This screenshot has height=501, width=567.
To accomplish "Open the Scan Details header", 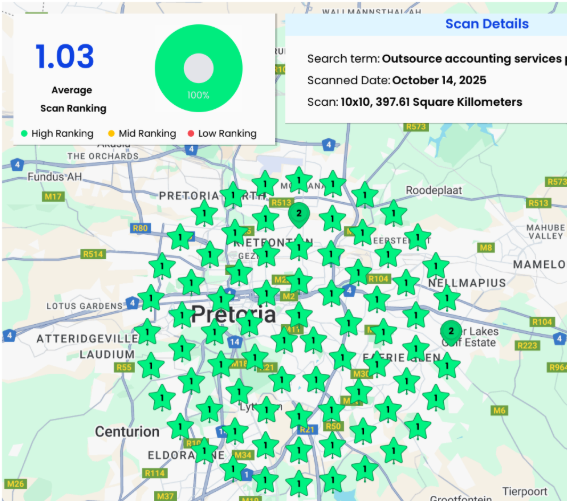I will pos(487,24).
